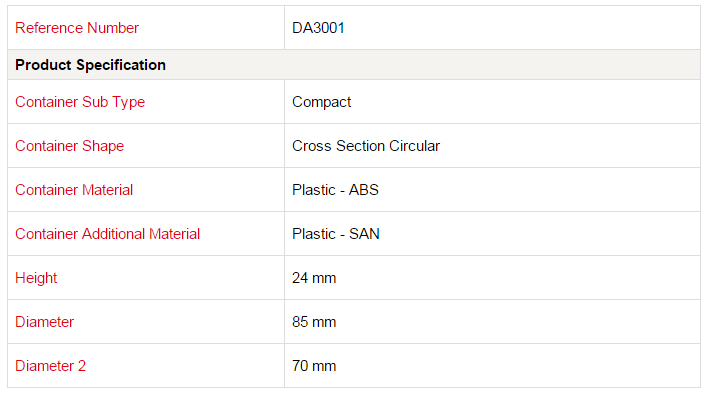Click the word Circular in shape value
706x396 pixels.
[414, 146]
